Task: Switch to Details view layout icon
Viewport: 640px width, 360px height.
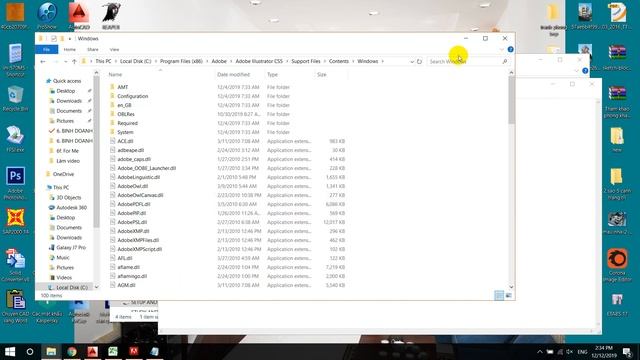Action: 499,295
